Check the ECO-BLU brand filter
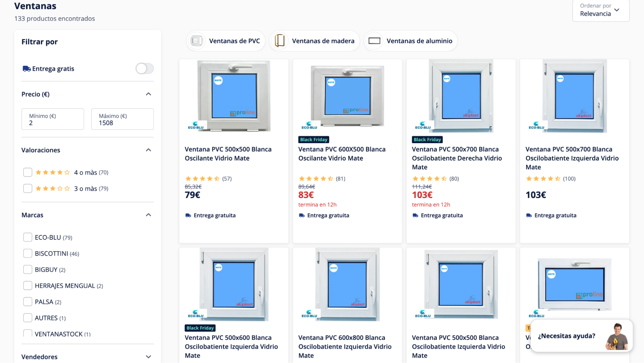 [28, 237]
